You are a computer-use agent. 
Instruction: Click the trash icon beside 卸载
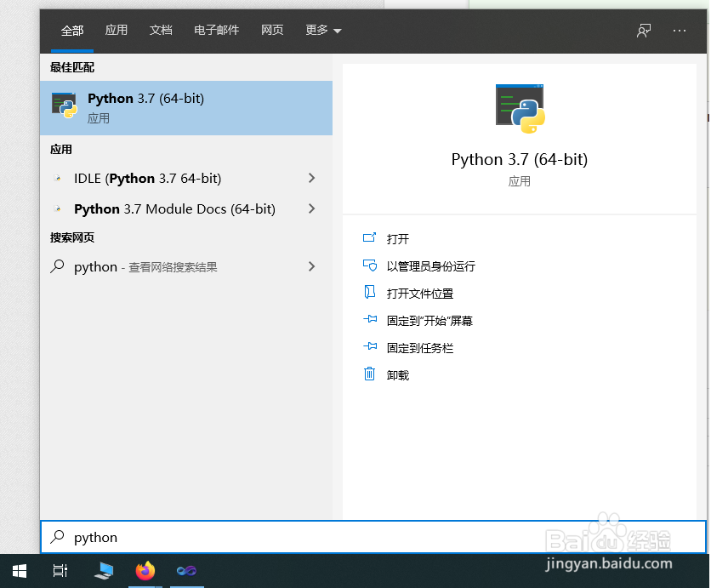[370, 374]
